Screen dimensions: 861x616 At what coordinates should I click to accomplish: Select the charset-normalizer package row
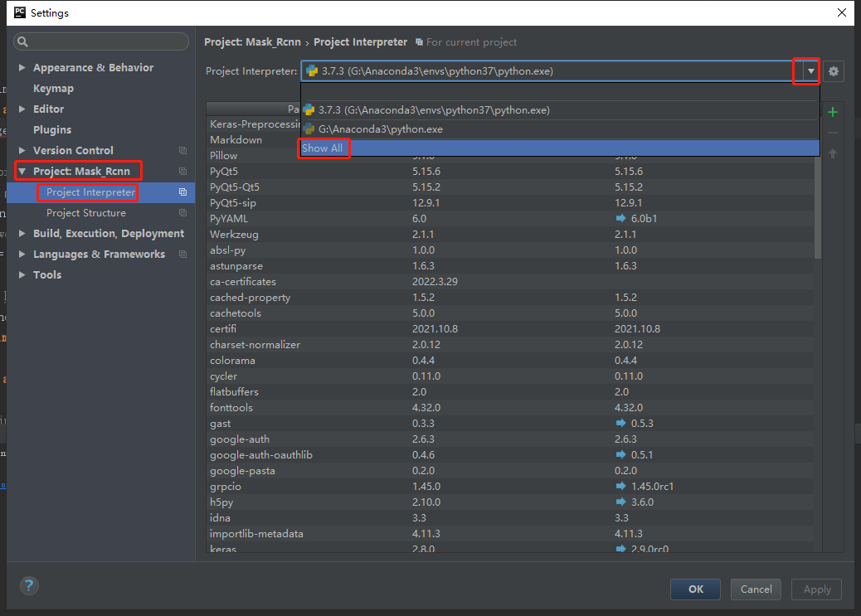pos(511,345)
